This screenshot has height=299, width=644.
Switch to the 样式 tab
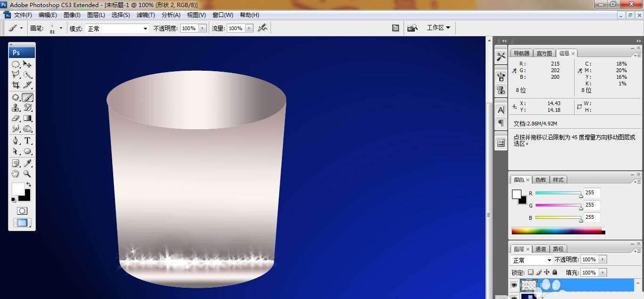pos(558,180)
